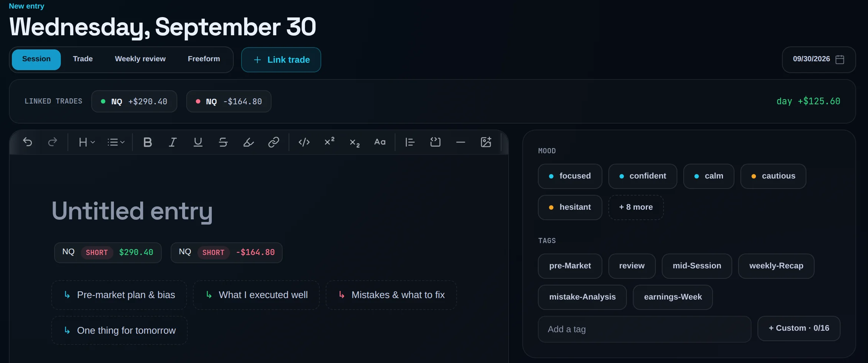Viewport: 868px width, 363px height.
Task: Toggle italic formatting
Action: [x=173, y=142]
